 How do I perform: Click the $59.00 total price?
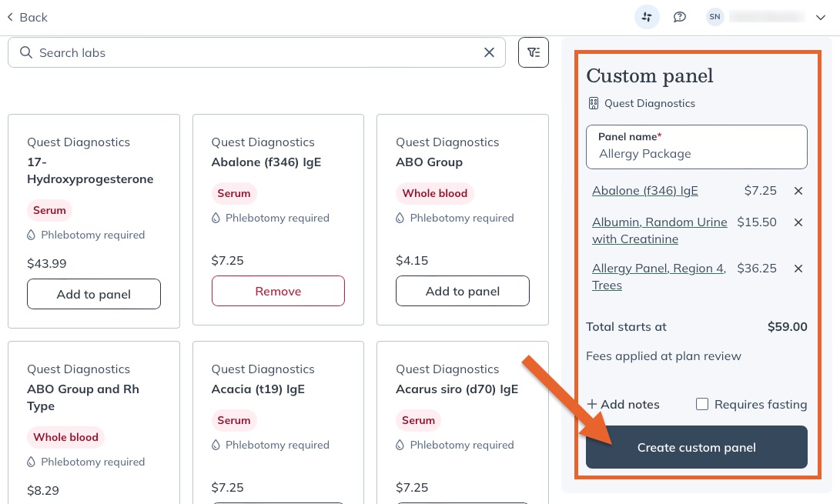tap(787, 327)
